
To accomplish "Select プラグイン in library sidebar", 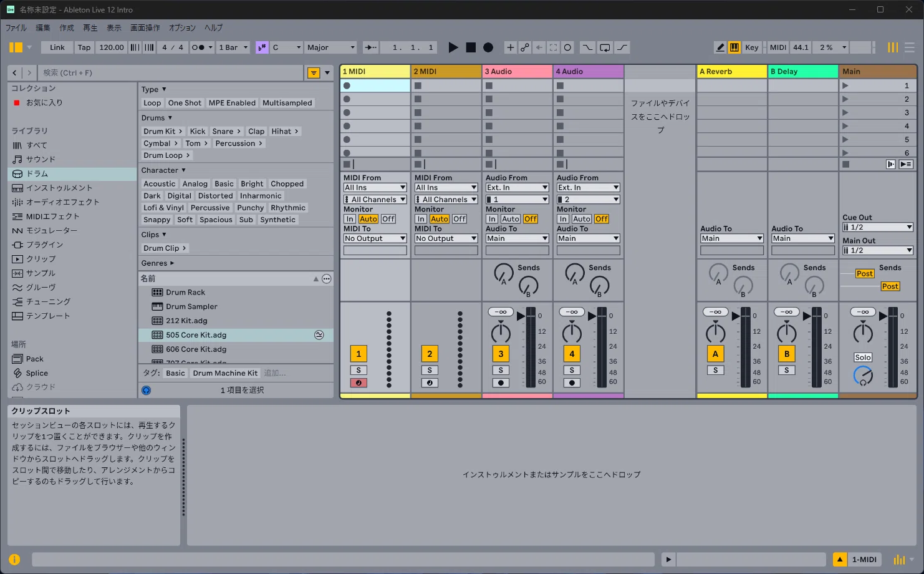I will coord(72,245).
